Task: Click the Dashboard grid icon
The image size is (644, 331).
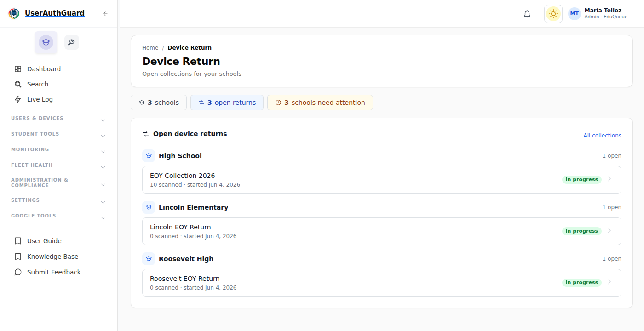Action: click(x=18, y=69)
